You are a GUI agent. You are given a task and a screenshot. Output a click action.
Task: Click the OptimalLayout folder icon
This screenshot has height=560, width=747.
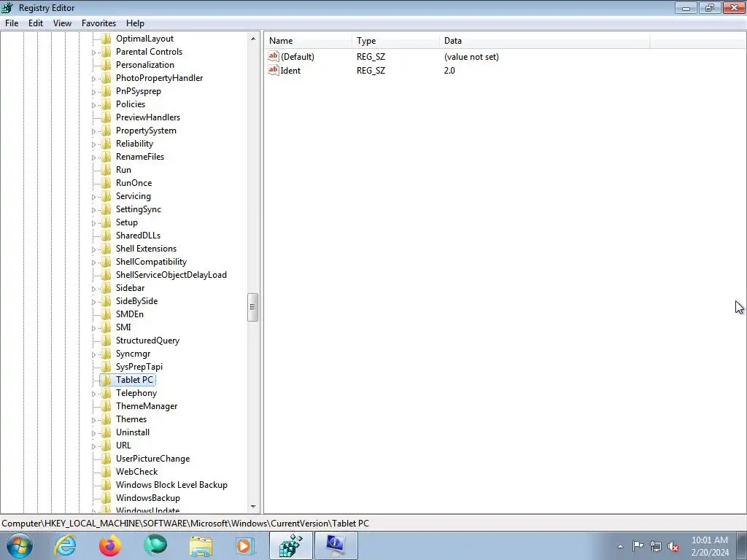click(x=107, y=39)
